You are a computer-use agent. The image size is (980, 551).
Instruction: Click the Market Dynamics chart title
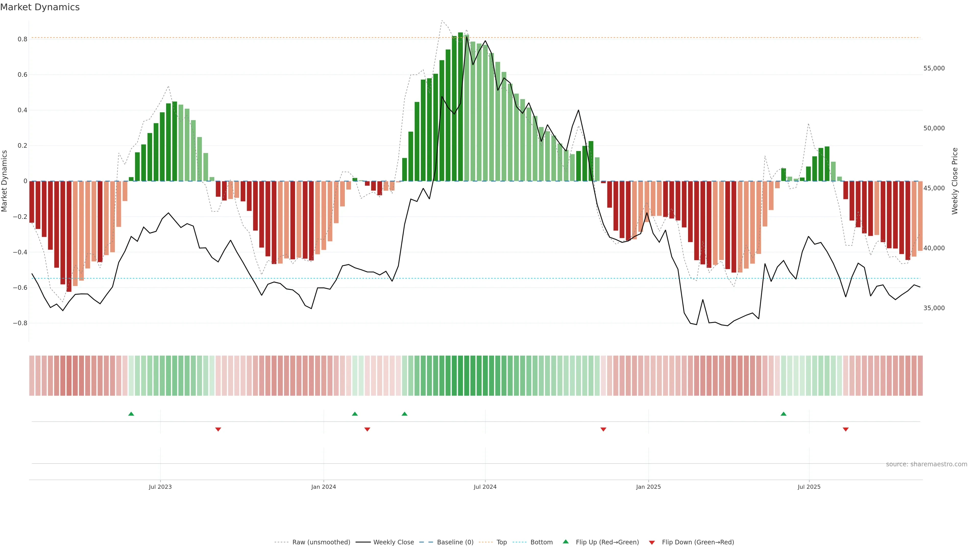(x=40, y=7)
